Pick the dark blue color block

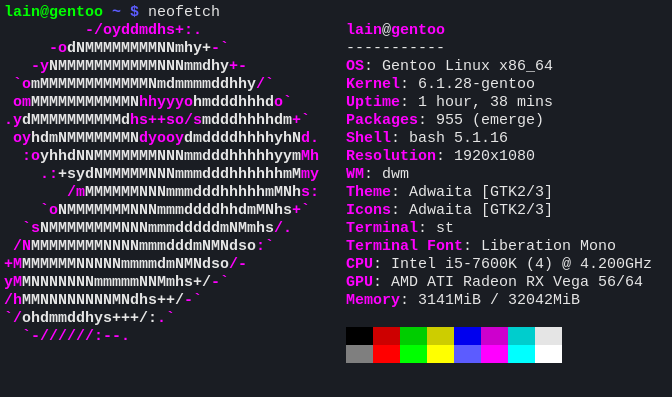(x=467, y=336)
